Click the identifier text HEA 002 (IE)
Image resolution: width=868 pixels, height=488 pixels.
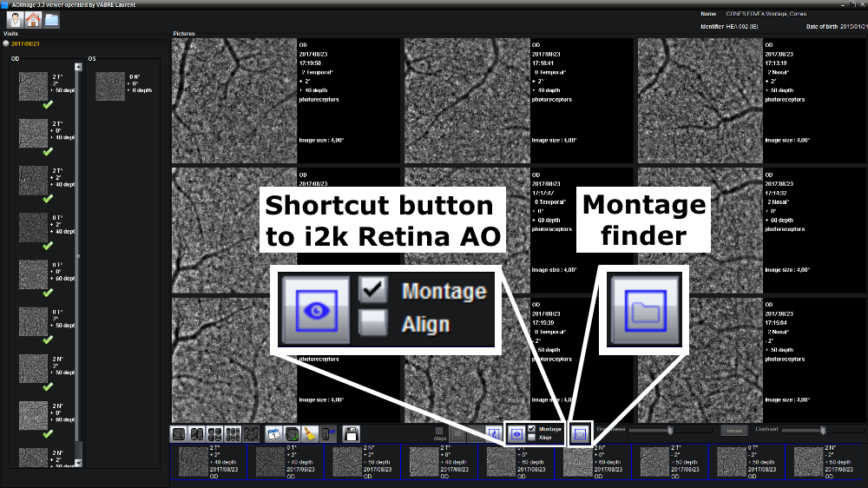[x=742, y=27]
